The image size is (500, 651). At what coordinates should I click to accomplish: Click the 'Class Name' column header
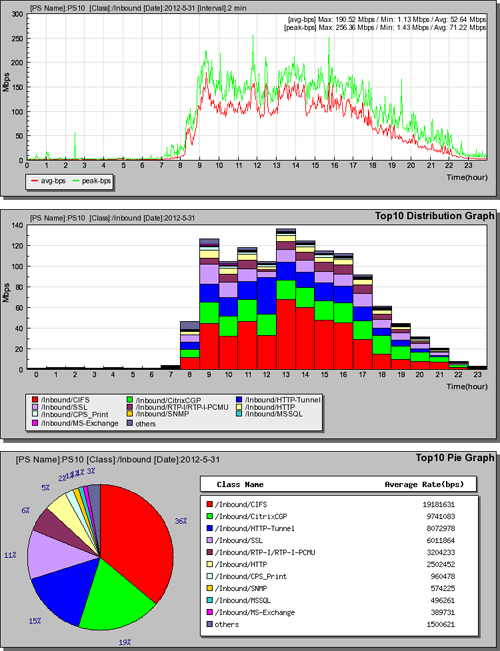[240, 484]
